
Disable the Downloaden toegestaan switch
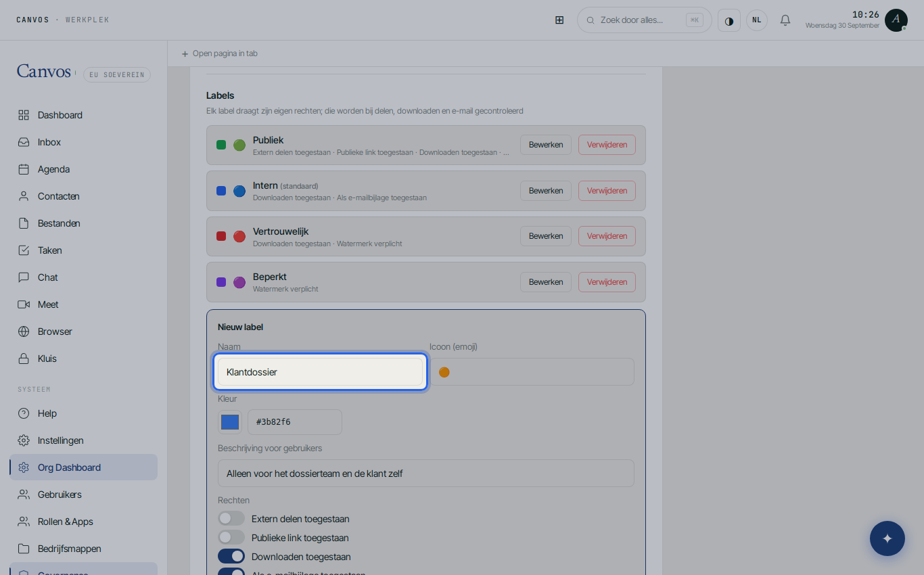(231, 557)
